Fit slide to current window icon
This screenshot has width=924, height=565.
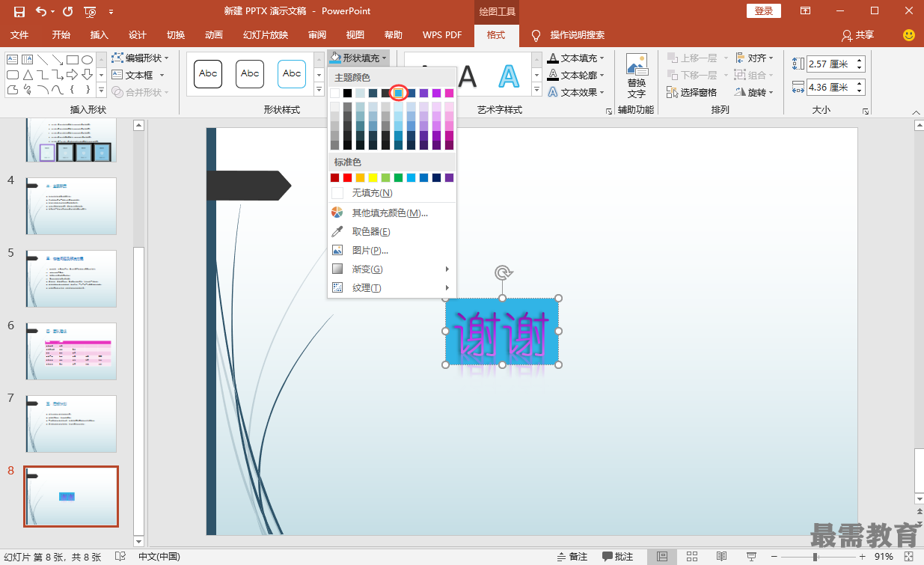tap(909, 557)
